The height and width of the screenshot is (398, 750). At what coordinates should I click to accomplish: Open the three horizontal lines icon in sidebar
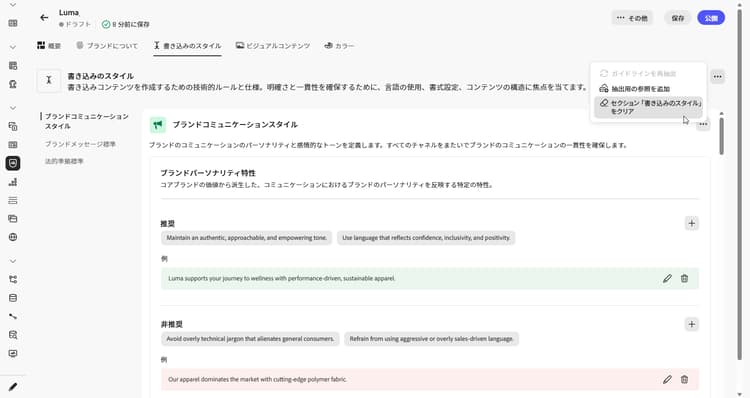point(13,200)
